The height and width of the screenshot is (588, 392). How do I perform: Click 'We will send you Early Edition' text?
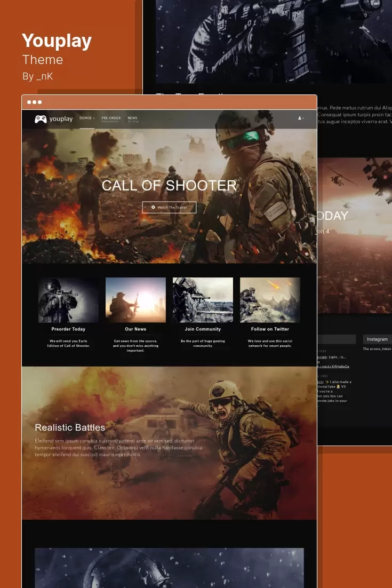tap(68, 344)
